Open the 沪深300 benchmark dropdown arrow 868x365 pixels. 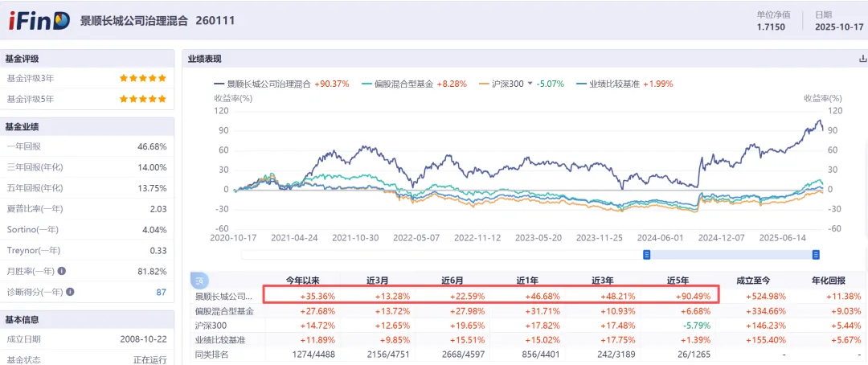(530, 84)
